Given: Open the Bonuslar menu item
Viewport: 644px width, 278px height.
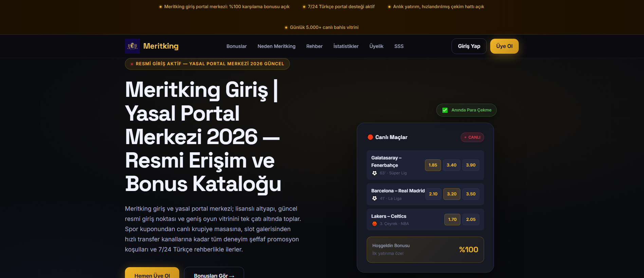Looking at the screenshot, I should coord(237,46).
